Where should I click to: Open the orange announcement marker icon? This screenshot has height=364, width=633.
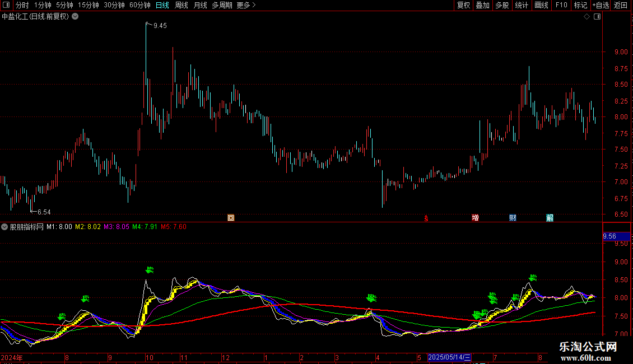231,218
